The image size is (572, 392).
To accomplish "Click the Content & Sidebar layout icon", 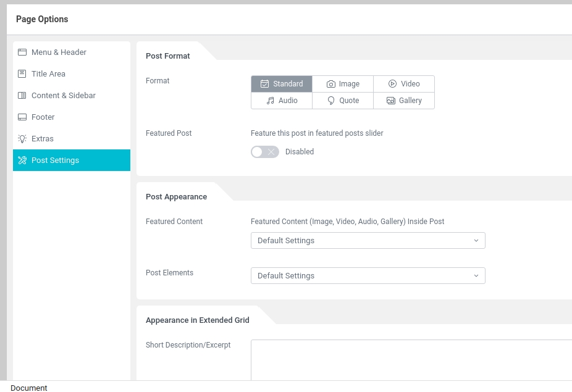I will (x=22, y=96).
